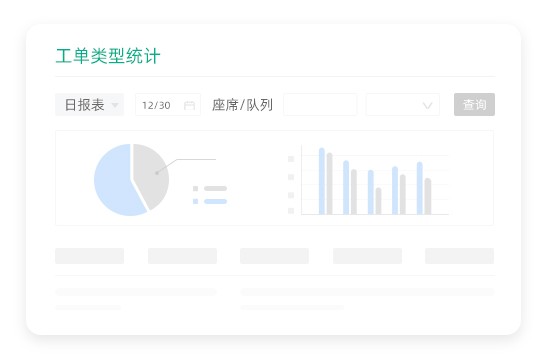Viewport: 540px width, 360px height.
Task: Click the blue legend color square
Action: coord(196,201)
